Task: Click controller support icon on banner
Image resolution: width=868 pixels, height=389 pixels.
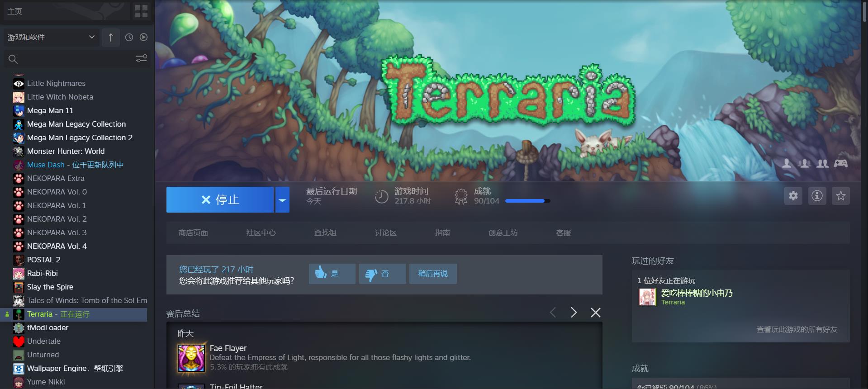Action: pyautogui.click(x=841, y=163)
